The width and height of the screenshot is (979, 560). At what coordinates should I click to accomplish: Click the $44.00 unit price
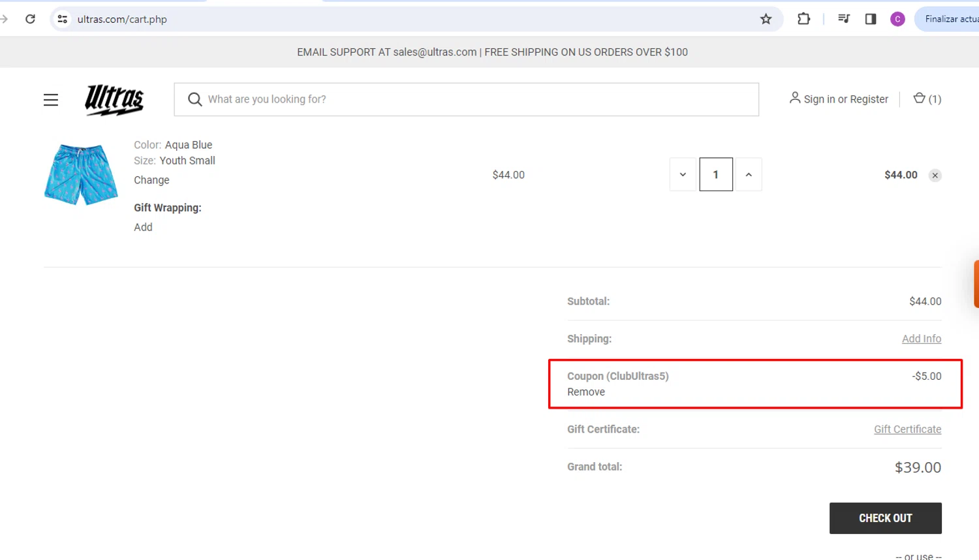[x=508, y=175]
